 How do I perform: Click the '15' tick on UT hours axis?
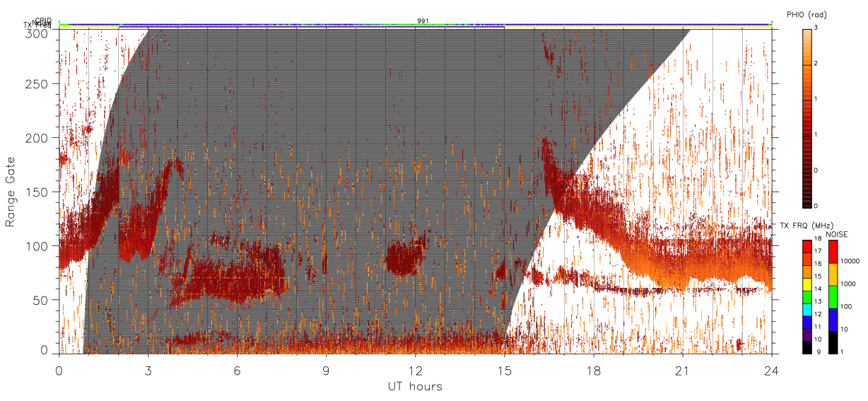tap(504, 370)
